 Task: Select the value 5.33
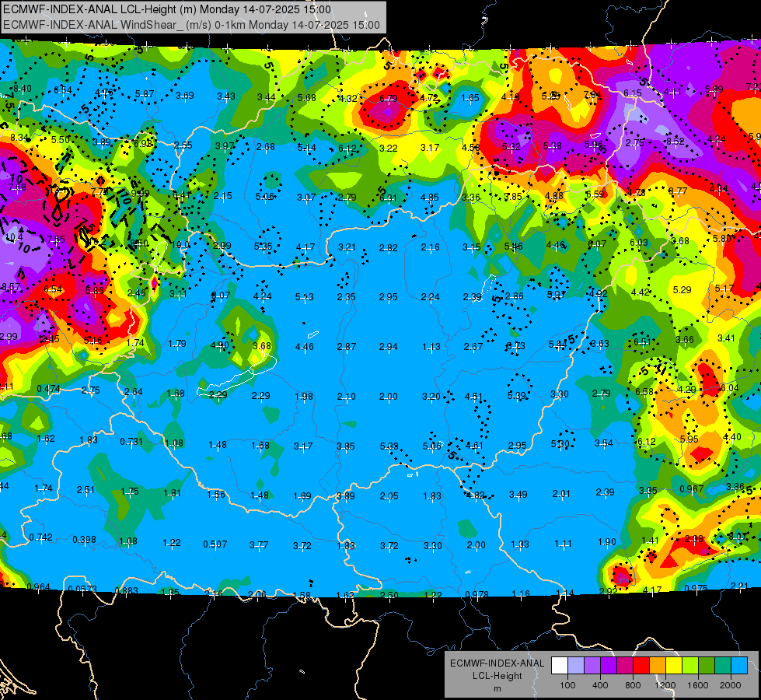(389, 446)
